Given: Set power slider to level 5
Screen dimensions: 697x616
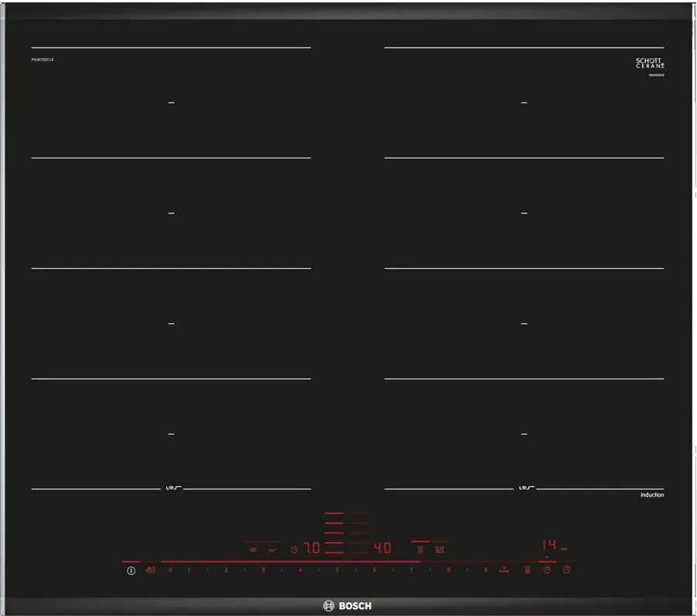Looking at the screenshot, I should (337, 570).
